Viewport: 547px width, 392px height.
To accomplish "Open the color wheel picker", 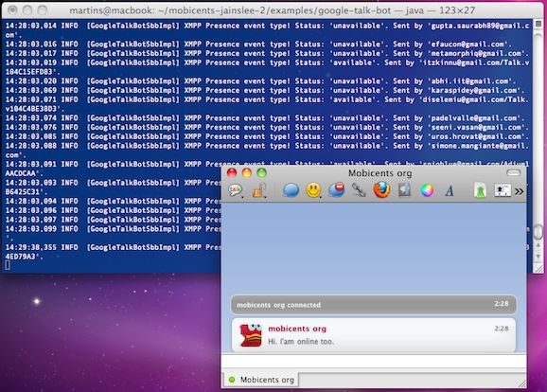I will [427, 190].
